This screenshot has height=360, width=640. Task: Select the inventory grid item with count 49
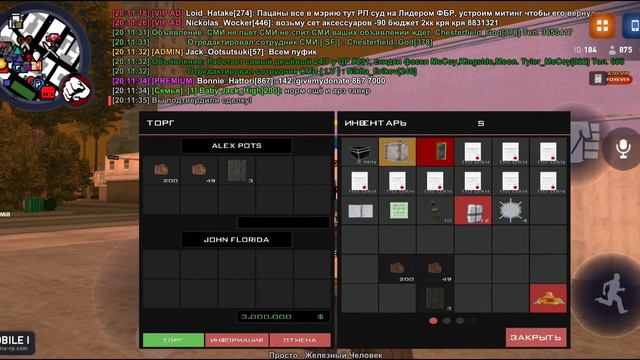tap(435, 269)
